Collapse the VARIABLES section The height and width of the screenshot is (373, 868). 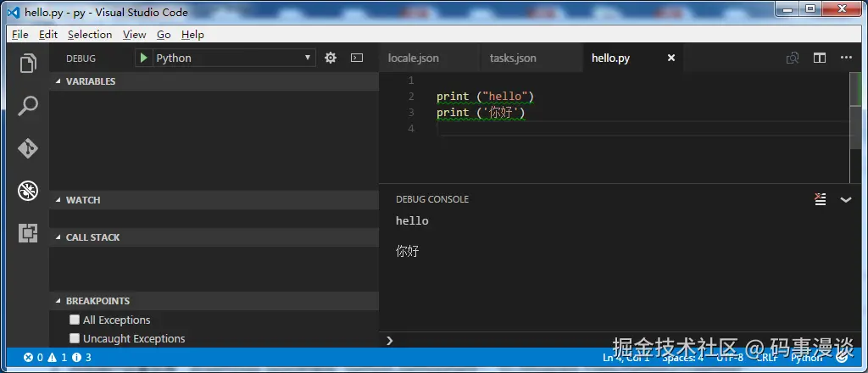pyautogui.click(x=214, y=81)
